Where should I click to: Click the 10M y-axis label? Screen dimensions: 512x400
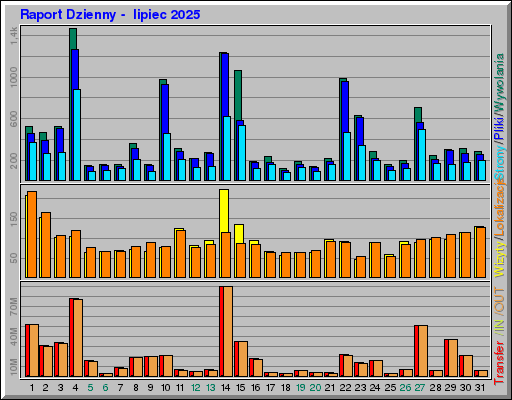14,367
